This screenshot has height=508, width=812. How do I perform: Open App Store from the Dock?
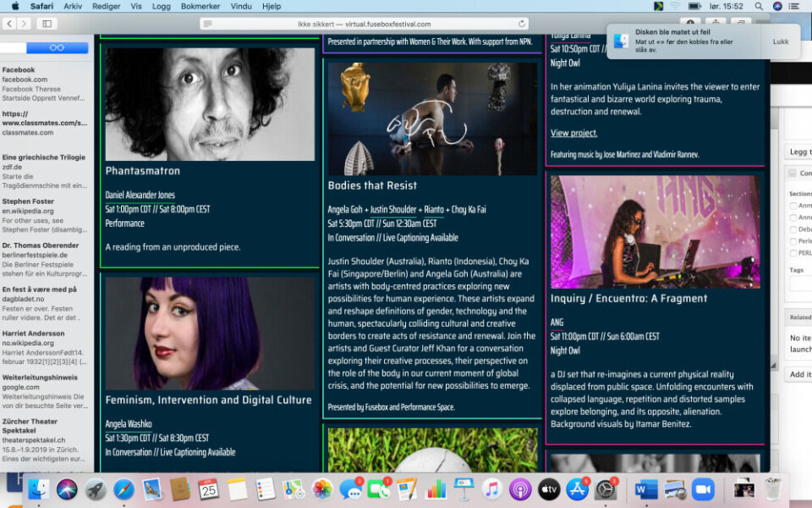(577, 489)
